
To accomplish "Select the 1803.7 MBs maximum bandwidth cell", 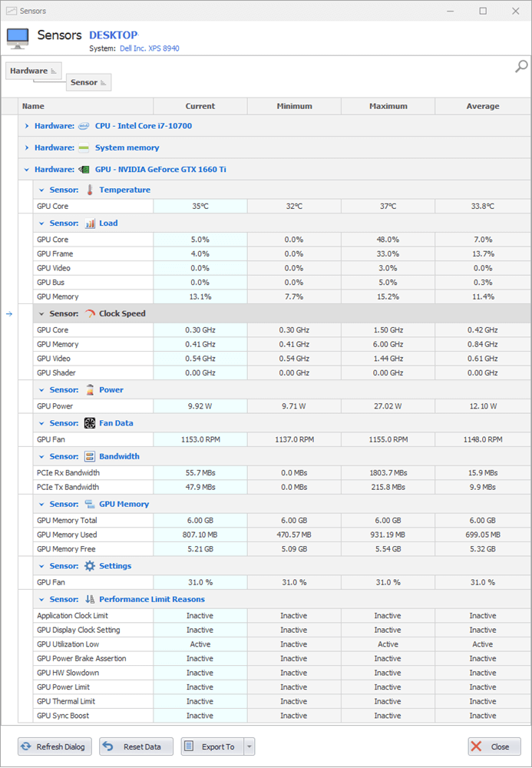I will [x=388, y=472].
